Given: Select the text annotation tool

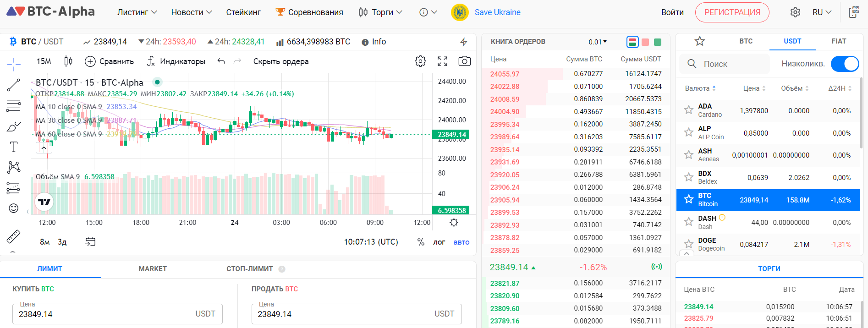Looking at the screenshot, I should tap(14, 147).
